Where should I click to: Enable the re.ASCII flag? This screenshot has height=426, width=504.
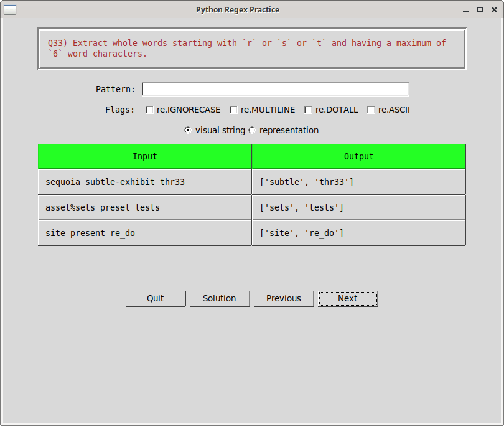(x=371, y=110)
